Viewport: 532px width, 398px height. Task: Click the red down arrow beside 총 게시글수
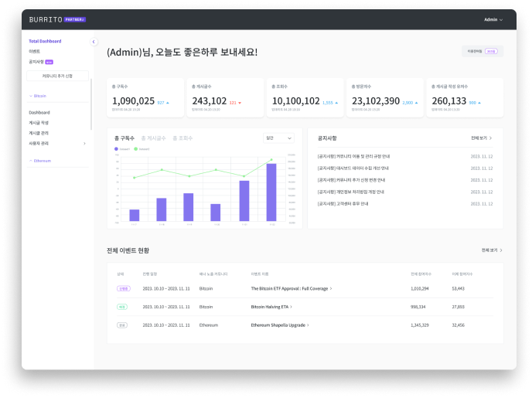240,102
